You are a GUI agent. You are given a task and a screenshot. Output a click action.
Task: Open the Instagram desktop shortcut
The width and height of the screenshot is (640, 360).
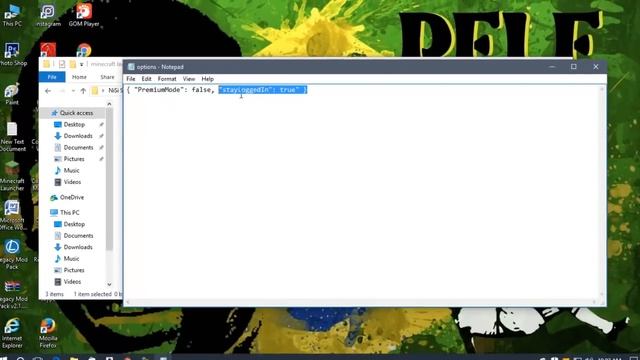(x=48, y=15)
